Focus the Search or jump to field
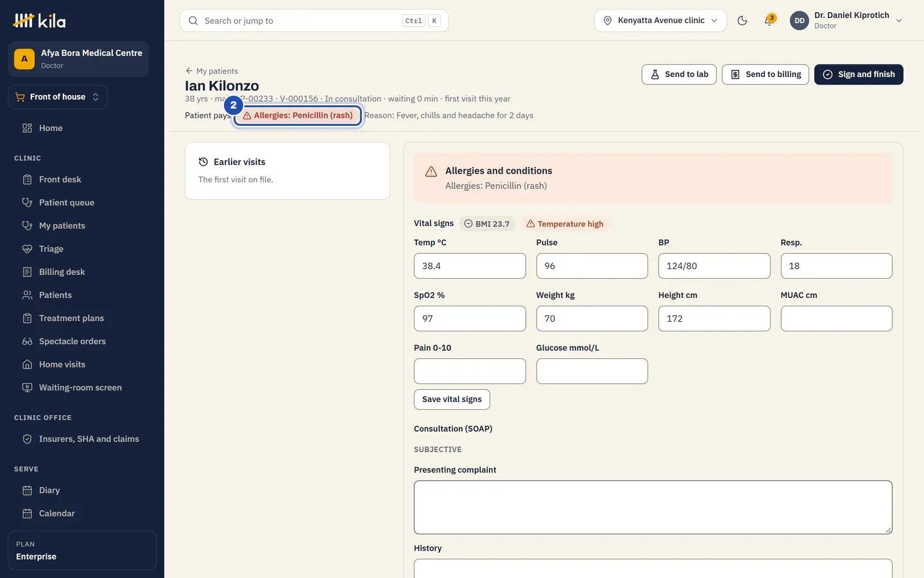Screen dimensions: 924x578 [314, 21]
